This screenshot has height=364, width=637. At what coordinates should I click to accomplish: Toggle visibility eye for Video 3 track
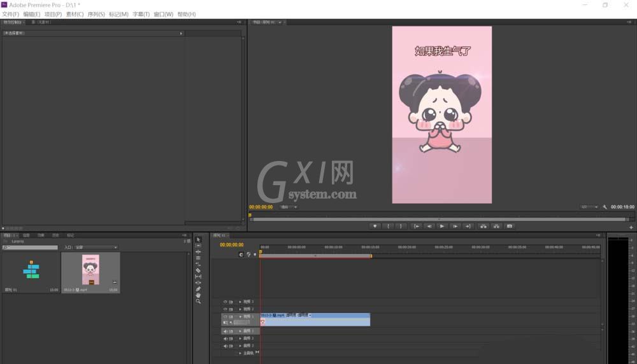tap(225, 302)
